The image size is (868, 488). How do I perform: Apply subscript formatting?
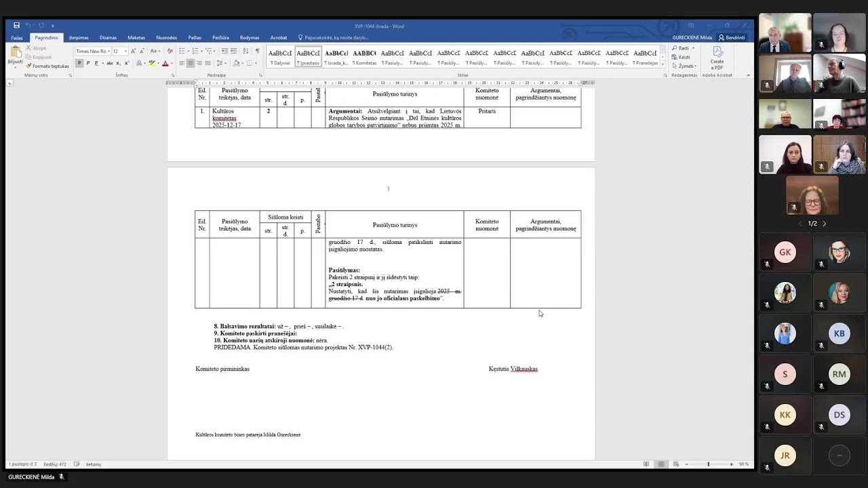pos(119,63)
